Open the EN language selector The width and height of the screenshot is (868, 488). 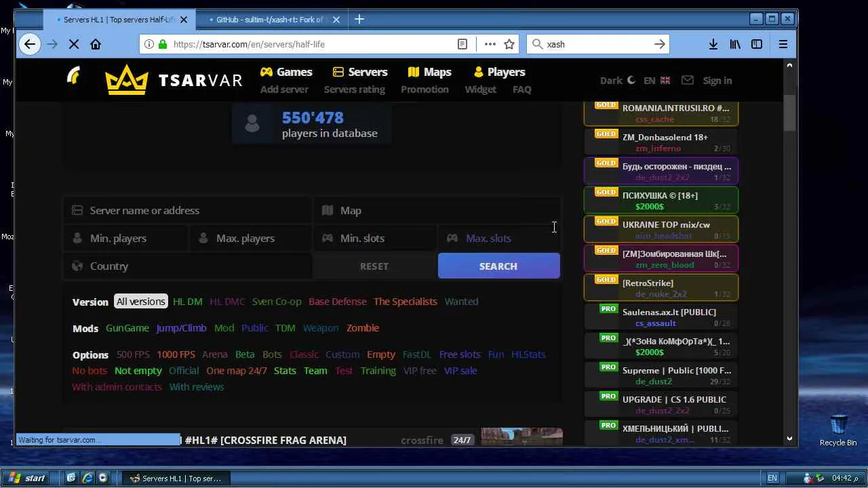click(x=656, y=80)
